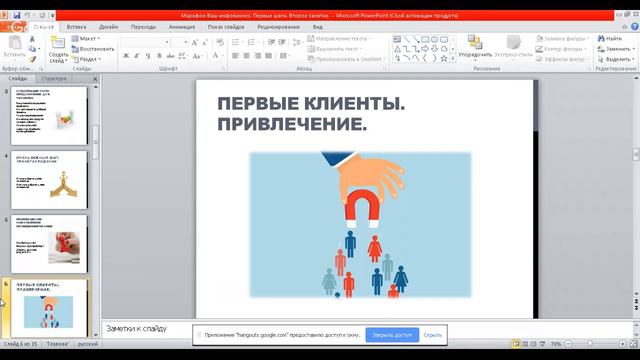This screenshot has height=360, width=640.
Task: Switch to Normal view in the status bar
Action: click(x=516, y=344)
